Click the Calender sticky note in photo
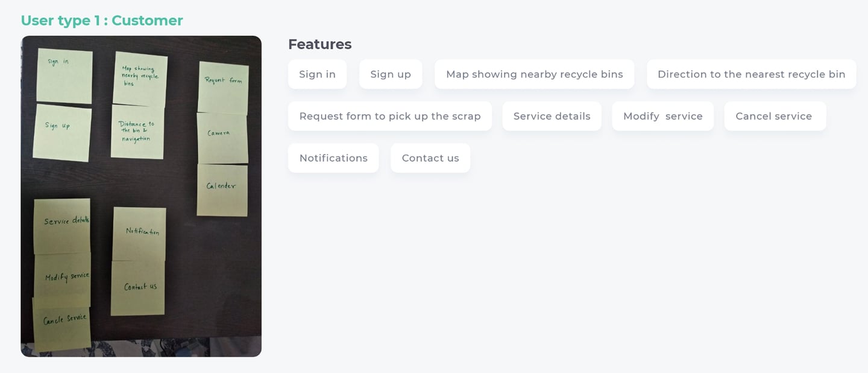The width and height of the screenshot is (868, 373). tap(222, 190)
